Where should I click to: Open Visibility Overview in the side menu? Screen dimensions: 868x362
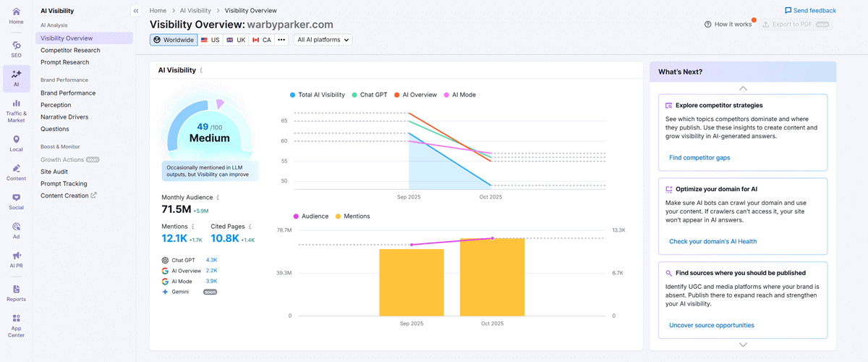pos(85,38)
